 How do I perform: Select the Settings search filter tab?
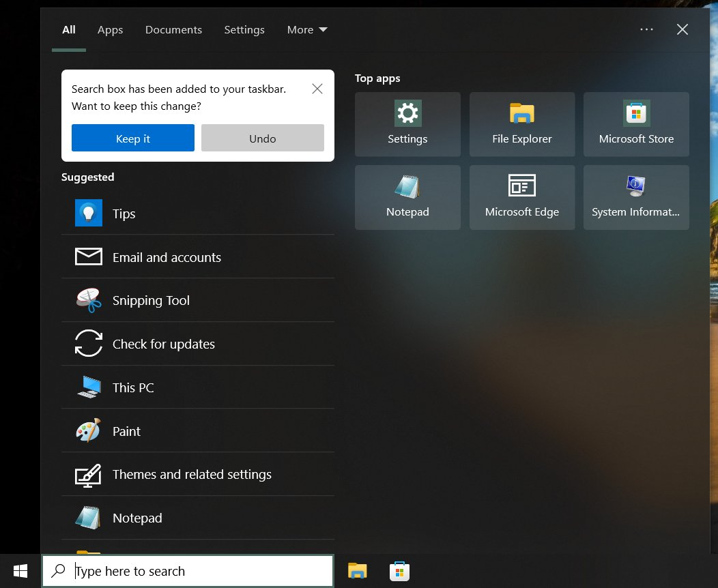click(244, 30)
